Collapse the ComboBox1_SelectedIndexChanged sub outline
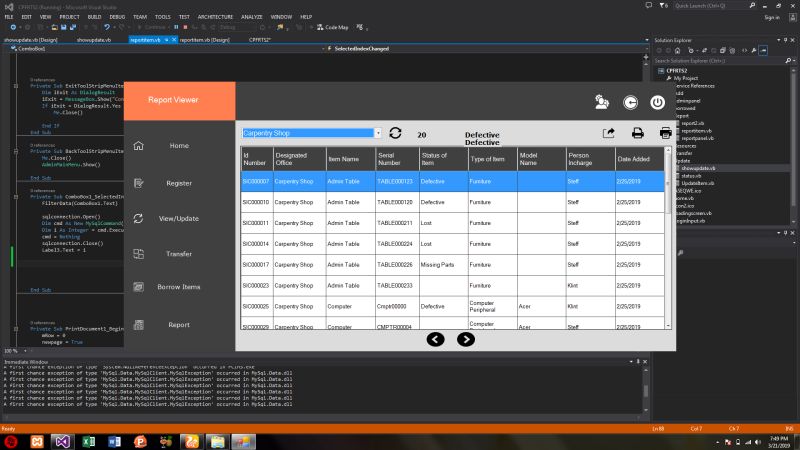800x450 pixels. (x=16, y=196)
